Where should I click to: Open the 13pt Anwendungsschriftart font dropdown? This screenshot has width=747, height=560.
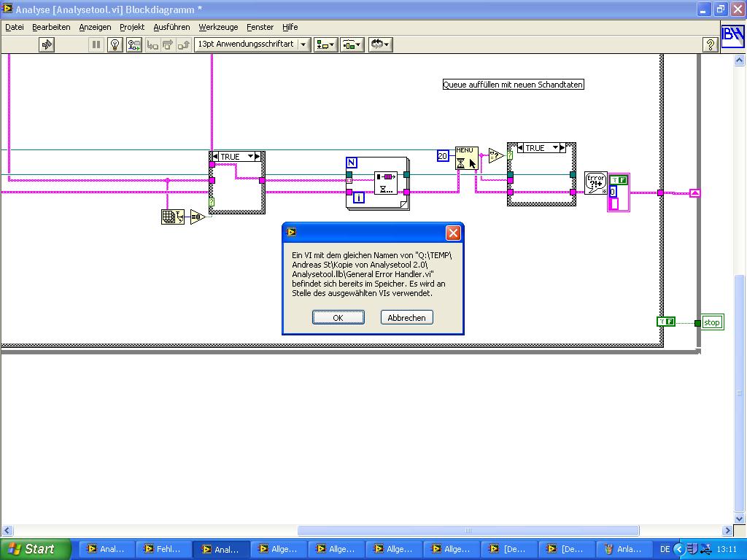pos(252,44)
